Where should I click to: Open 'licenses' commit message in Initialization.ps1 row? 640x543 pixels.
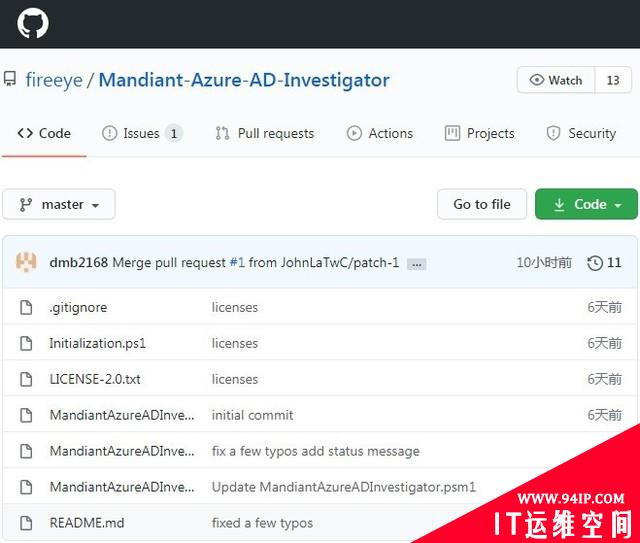[235, 343]
